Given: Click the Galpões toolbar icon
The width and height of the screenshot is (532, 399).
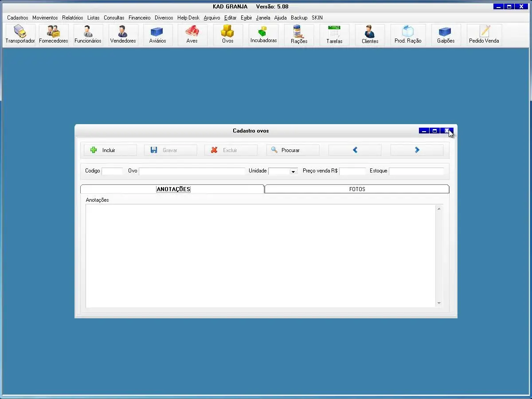Looking at the screenshot, I should coord(446,35).
